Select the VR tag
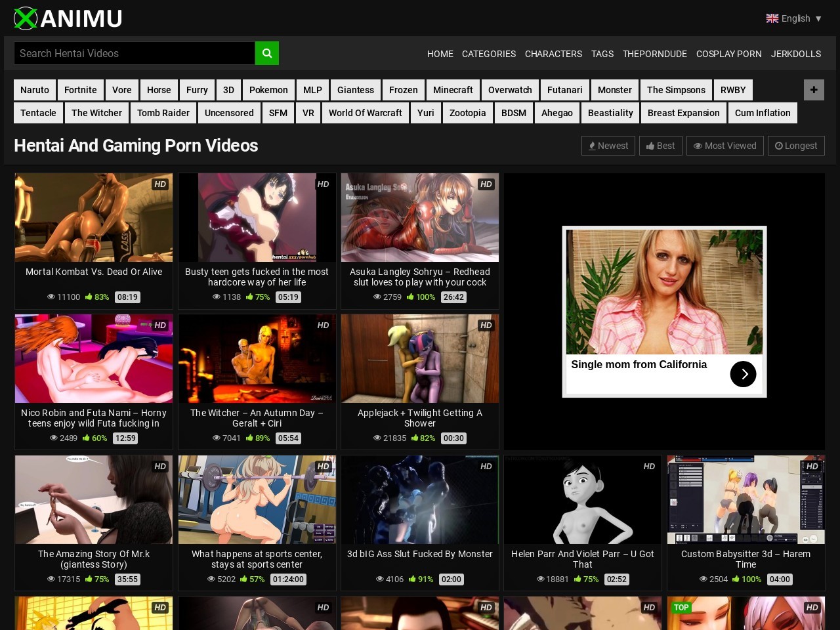This screenshot has height=630, width=840. 308,113
